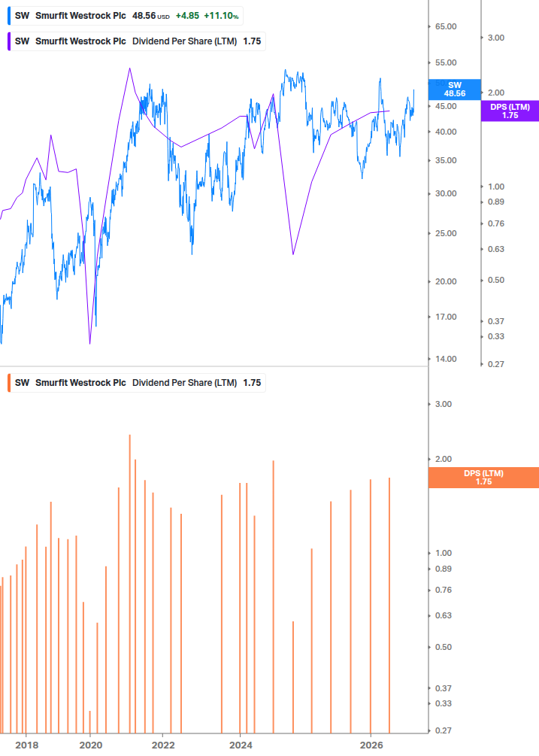
Task: Click the 1.75 value in orange legend
Action: pos(252,383)
